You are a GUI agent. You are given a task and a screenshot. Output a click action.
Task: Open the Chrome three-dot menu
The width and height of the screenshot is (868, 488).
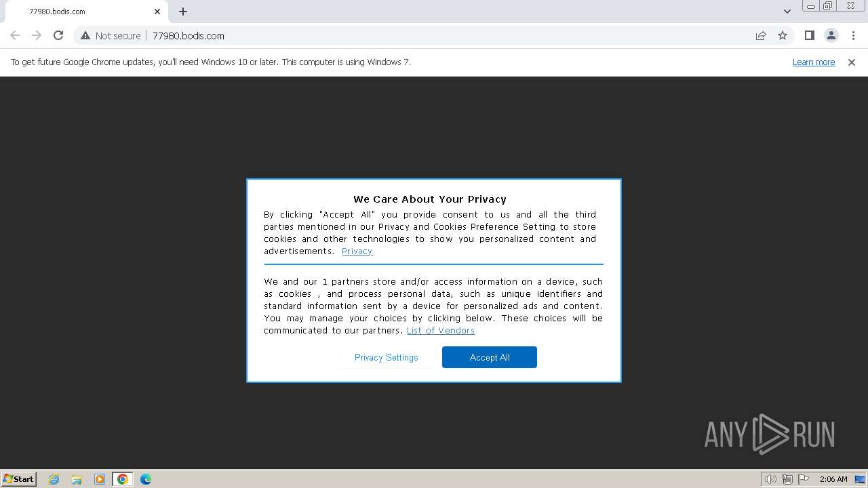[x=853, y=36]
